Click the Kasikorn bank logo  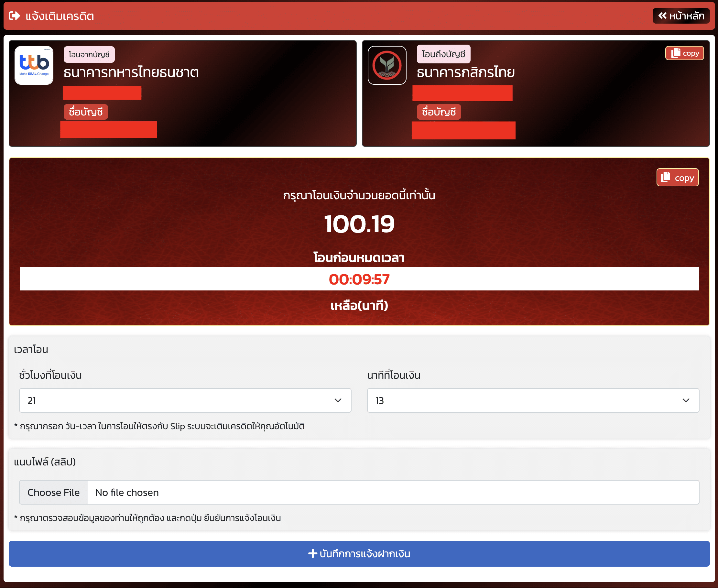[x=387, y=65]
